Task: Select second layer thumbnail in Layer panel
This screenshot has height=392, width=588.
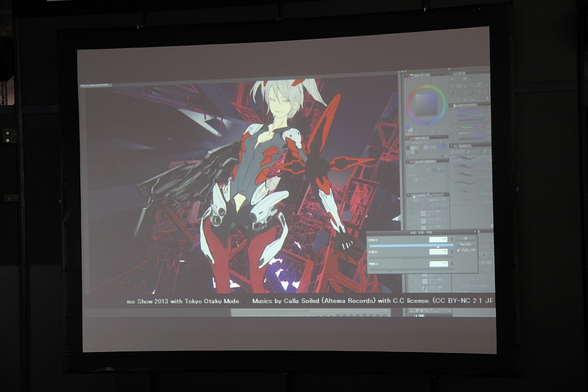Action: [x=423, y=221]
